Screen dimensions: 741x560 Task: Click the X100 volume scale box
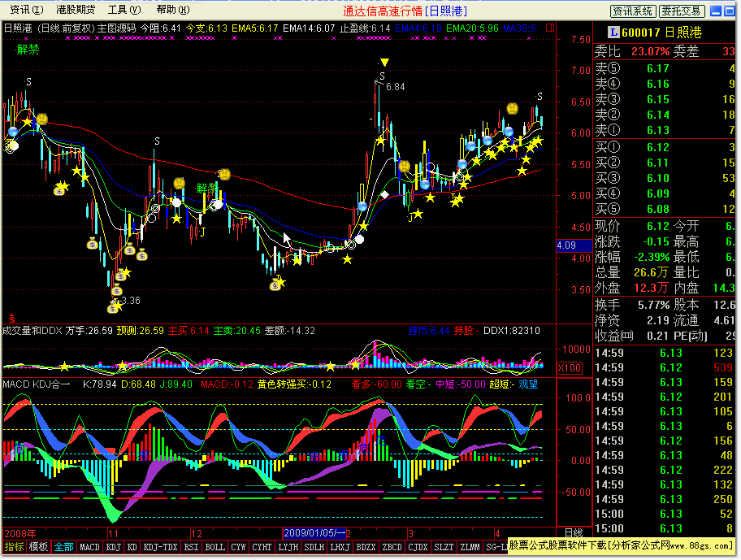click(x=569, y=368)
